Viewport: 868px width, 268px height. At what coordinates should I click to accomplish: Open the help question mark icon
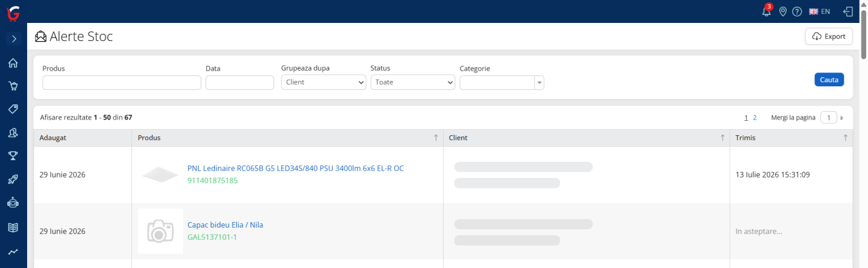click(x=797, y=11)
